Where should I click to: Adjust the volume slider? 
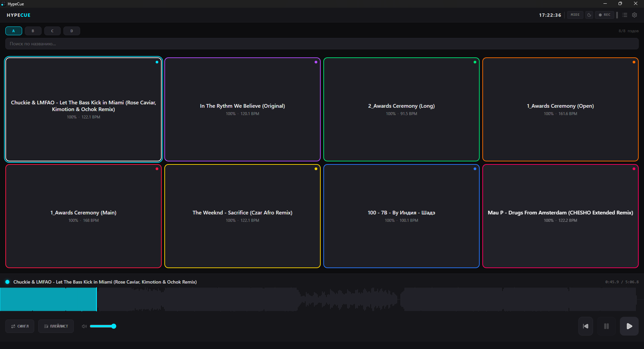pyautogui.click(x=103, y=326)
